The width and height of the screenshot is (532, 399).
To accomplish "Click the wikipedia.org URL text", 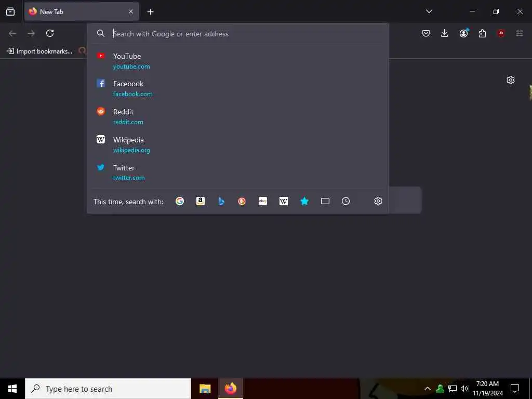I will [131, 150].
